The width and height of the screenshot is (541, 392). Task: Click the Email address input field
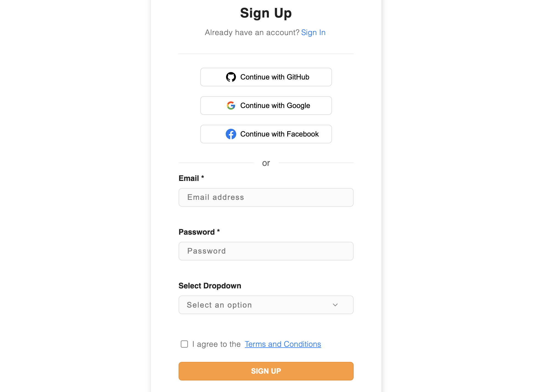(266, 197)
